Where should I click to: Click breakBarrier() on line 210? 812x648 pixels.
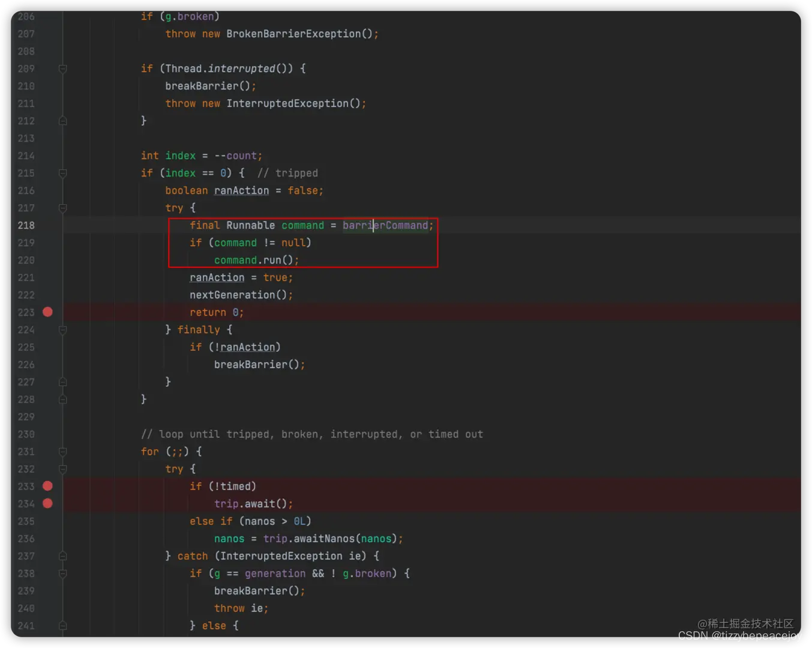click(x=208, y=86)
